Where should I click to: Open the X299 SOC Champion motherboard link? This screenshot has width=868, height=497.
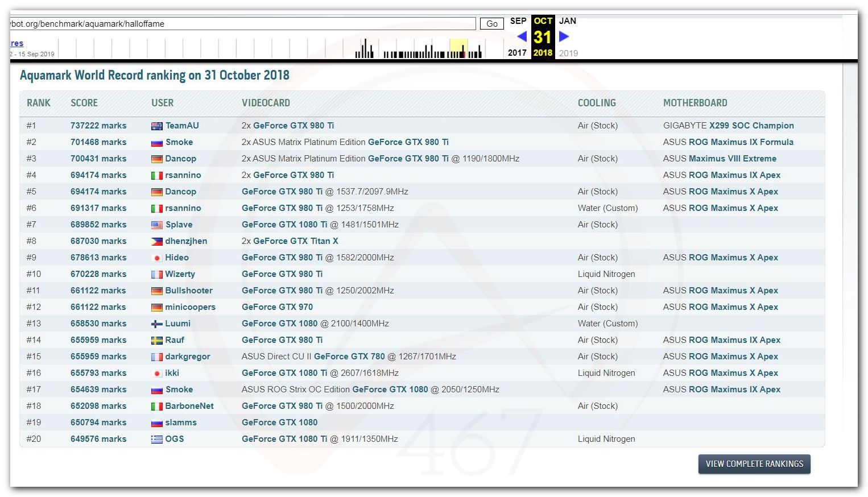click(x=751, y=126)
